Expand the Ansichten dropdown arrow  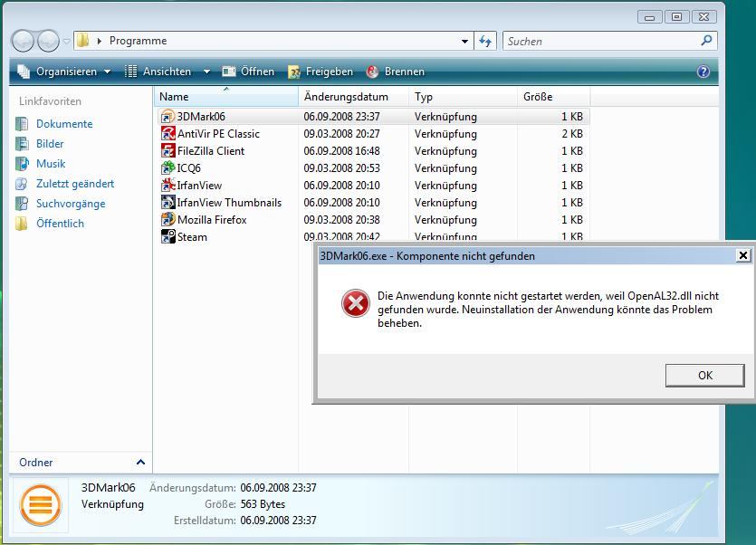pyautogui.click(x=206, y=72)
